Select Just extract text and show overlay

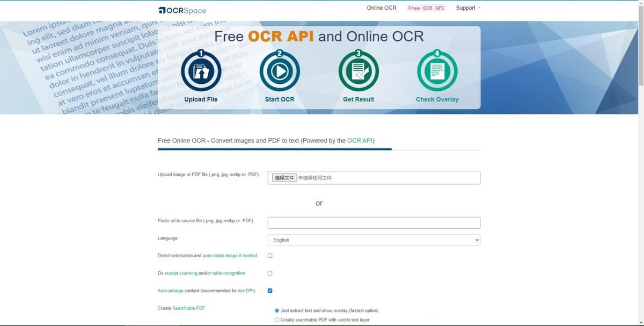click(277, 310)
